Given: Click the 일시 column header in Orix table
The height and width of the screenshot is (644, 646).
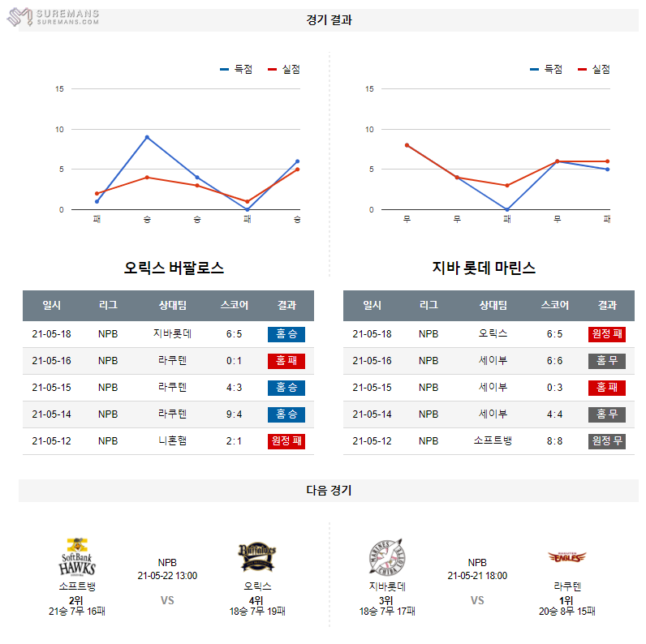Looking at the screenshot, I should pyautogui.click(x=52, y=306).
